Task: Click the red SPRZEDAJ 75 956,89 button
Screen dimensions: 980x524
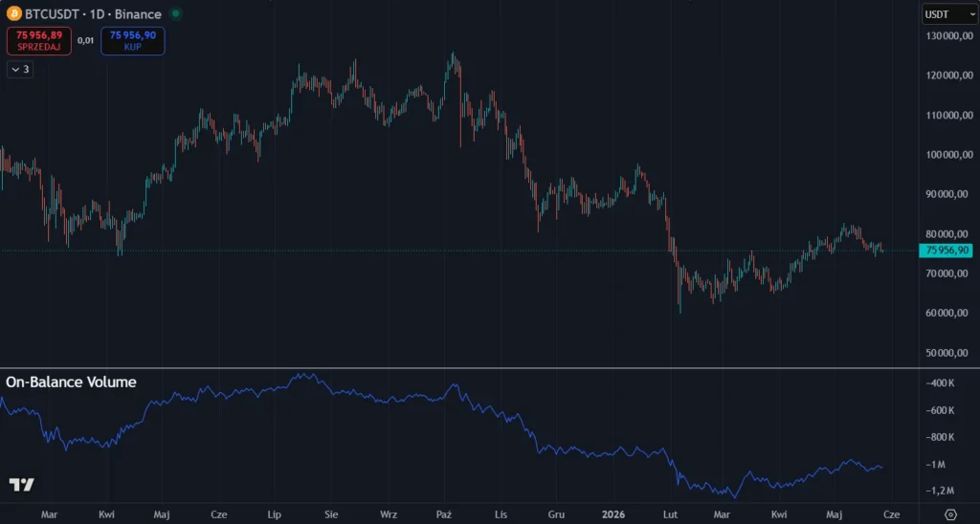Action: coord(38,41)
